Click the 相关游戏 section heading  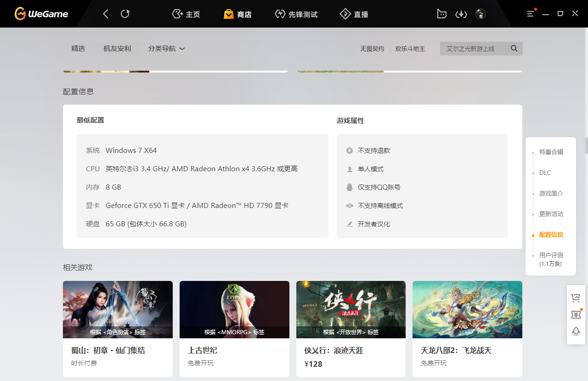[x=78, y=267]
